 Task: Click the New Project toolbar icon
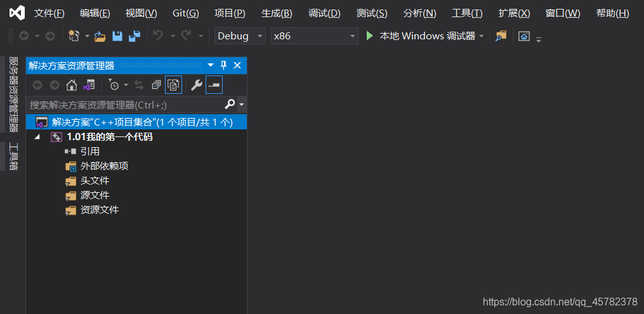pyautogui.click(x=74, y=36)
